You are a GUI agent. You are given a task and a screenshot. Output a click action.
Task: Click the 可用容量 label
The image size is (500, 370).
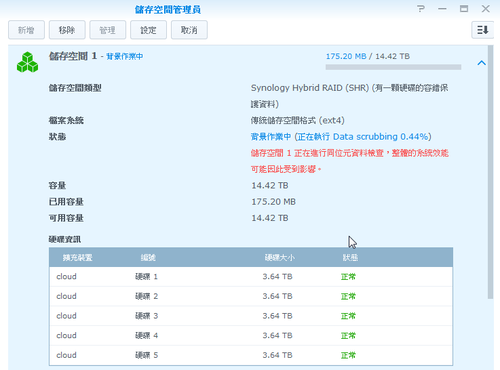[66, 218]
